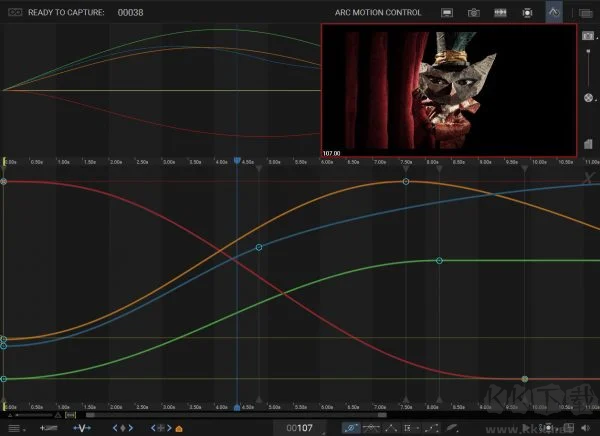Click the start marker on the top ruler at 0s
The width and height of the screenshot is (600, 436).
(4, 162)
